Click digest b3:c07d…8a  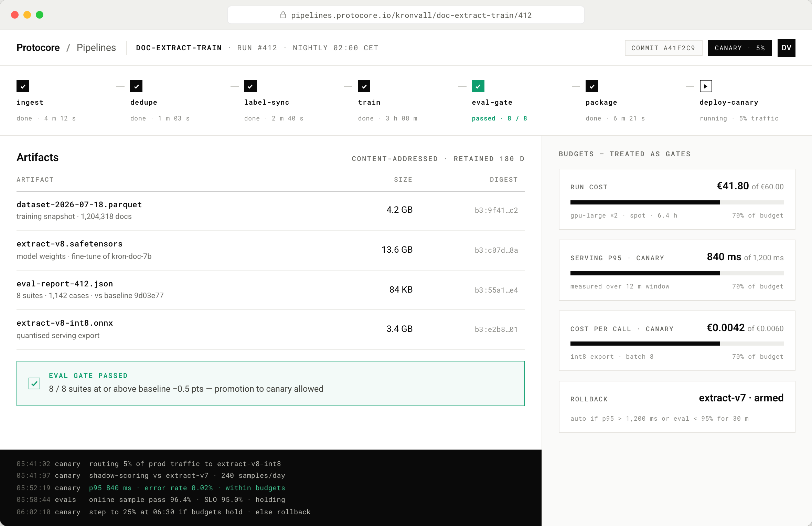coord(496,250)
